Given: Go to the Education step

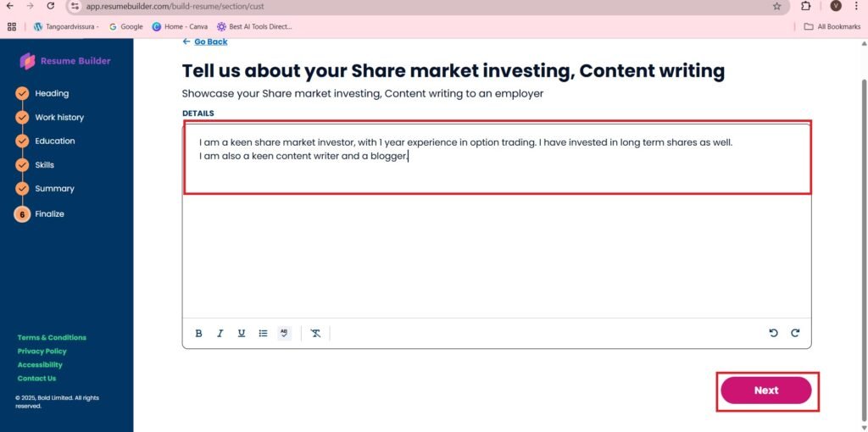Looking at the screenshot, I should click(55, 141).
